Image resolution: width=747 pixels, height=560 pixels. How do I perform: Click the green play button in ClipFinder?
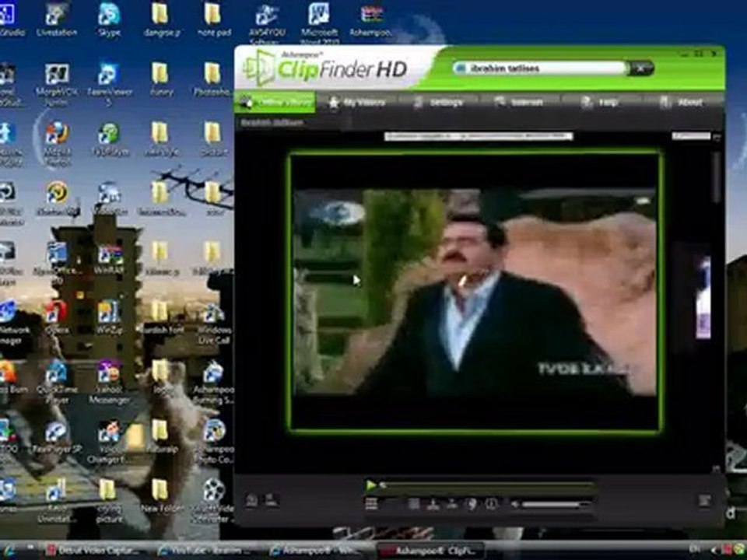tap(370, 485)
